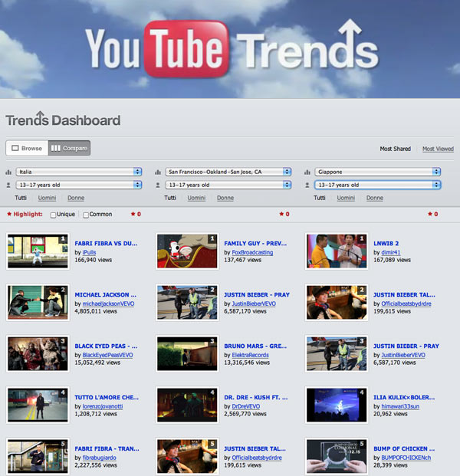The image size is (460, 476).
Task: Select Donne filter in San Francisco column
Action: pos(225,198)
